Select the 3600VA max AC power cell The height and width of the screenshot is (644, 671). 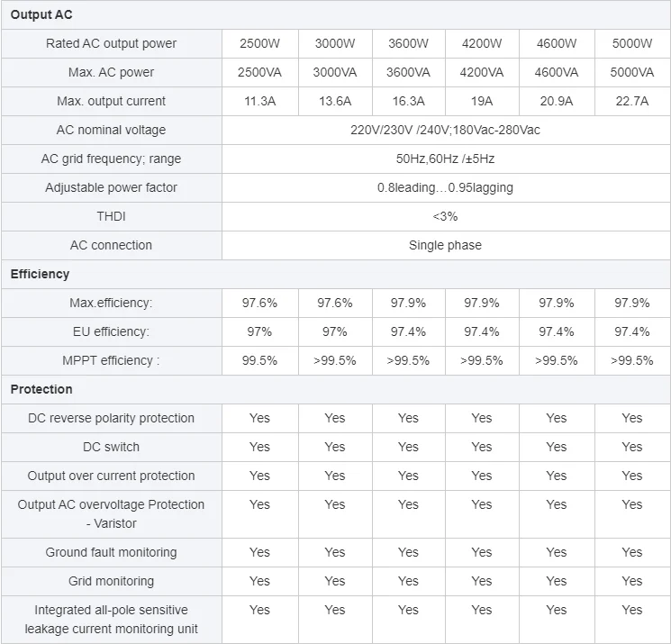click(x=408, y=72)
